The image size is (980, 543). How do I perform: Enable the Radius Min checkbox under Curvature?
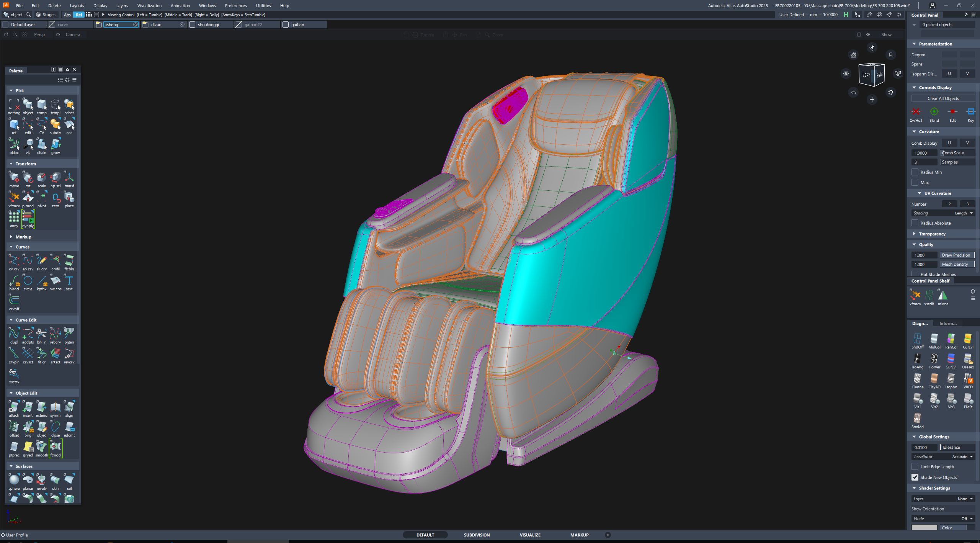click(x=915, y=172)
